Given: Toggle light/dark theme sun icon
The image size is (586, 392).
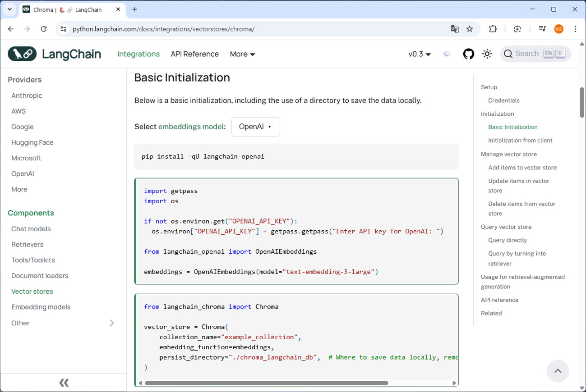Looking at the screenshot, I should coord(487,54).
